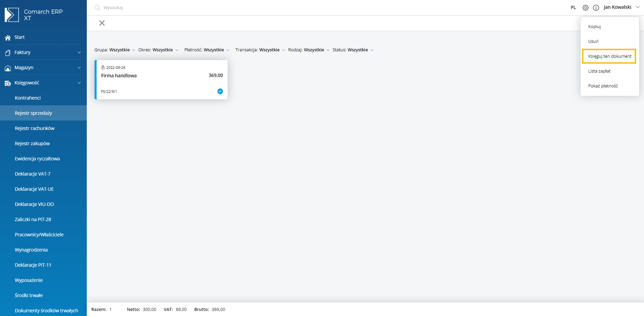
Task: Click Razem count in footer
Action: point(101,309)
